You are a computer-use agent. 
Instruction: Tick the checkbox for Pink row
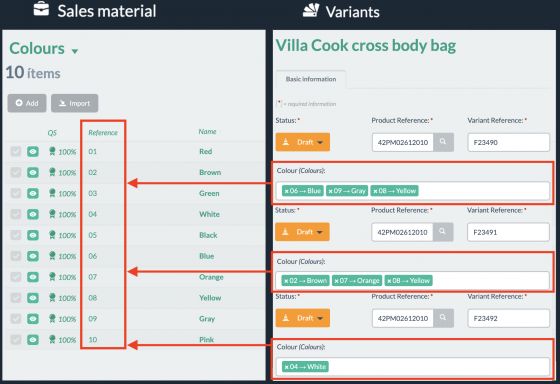tap(15, 339)
